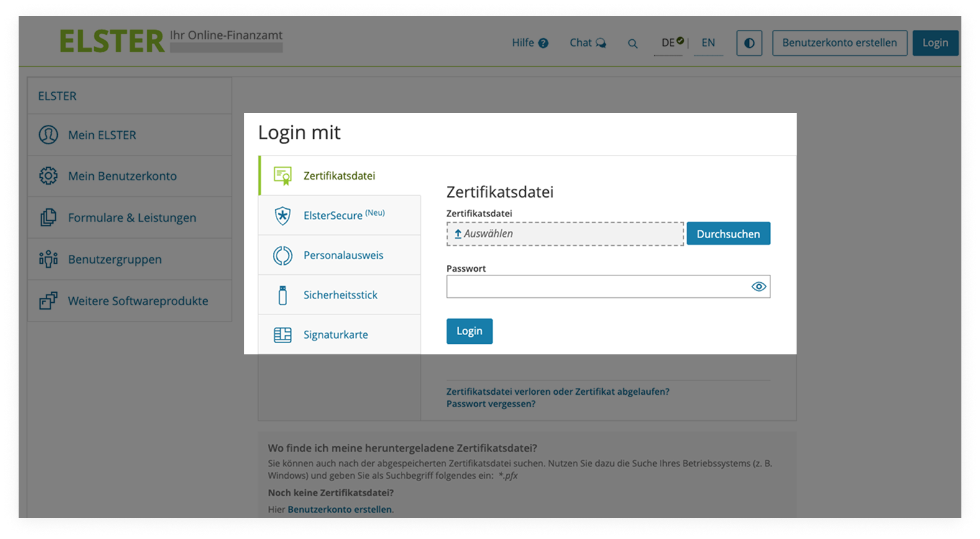
Task: Open the Passwort vergessen link
Action: [491, 404]
